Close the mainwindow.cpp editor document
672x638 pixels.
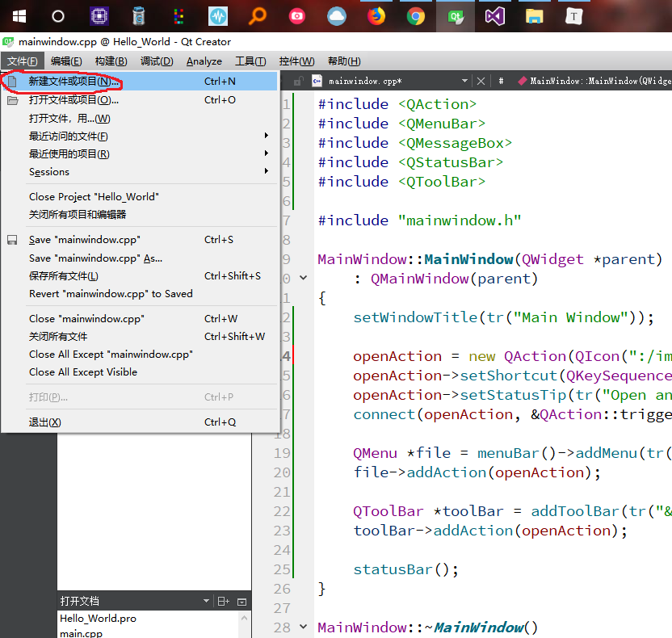click(x=481, y=81)
